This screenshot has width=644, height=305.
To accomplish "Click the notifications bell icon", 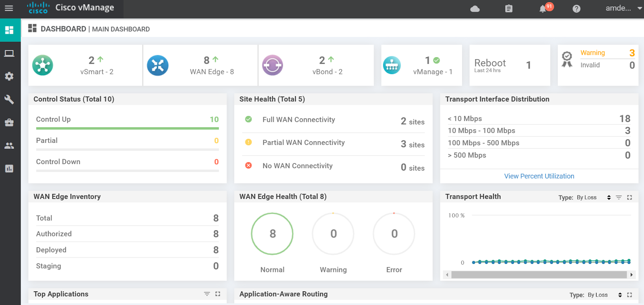I will [x=543, y=9].
